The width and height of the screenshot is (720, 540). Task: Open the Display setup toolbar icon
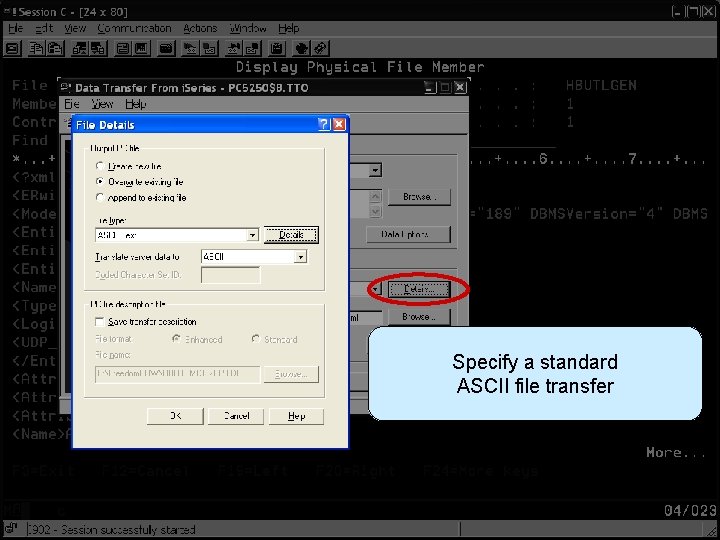[x=123, y=48]
